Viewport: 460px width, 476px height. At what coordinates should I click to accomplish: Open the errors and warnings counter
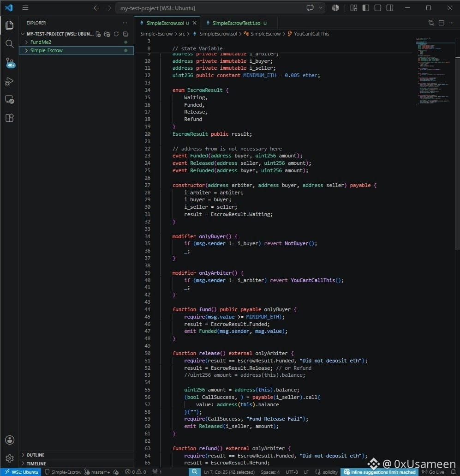tap(136, 472)
